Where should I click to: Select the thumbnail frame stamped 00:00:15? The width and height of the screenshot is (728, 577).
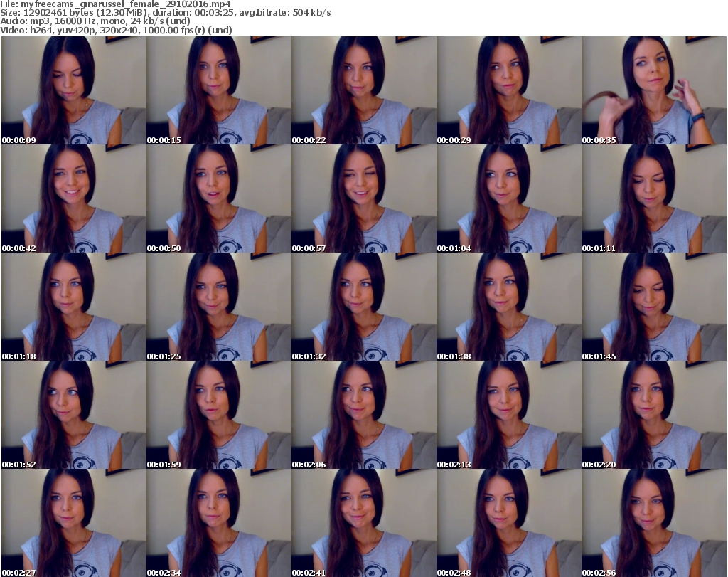[219, 90]
